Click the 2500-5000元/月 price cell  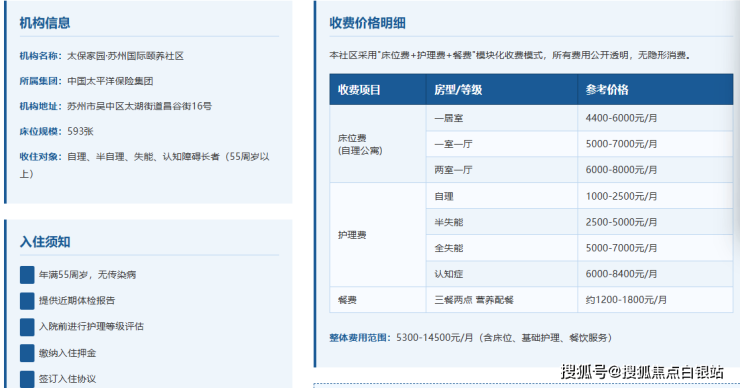click(655, 222)
